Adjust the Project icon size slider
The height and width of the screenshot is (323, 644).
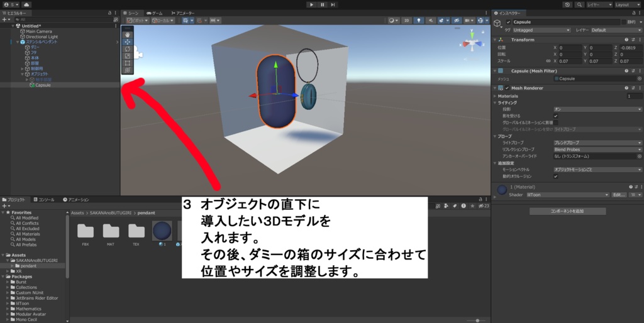[477, 320]
